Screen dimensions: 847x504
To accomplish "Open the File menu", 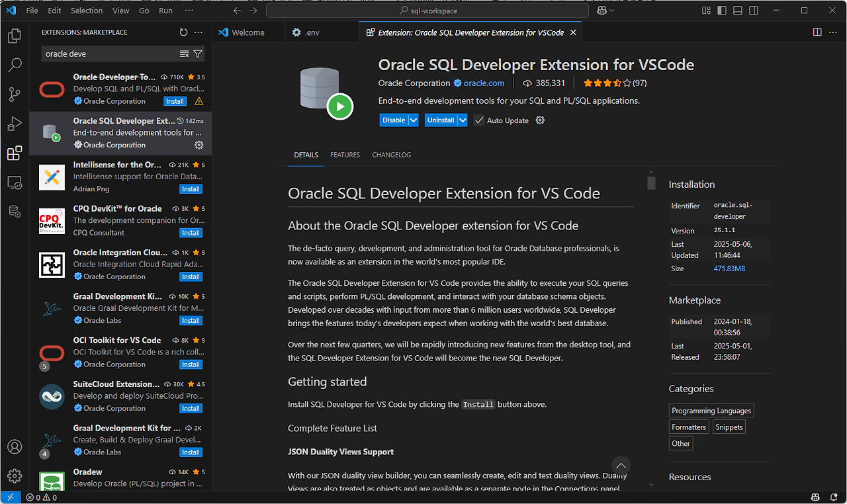I will 32,11.
